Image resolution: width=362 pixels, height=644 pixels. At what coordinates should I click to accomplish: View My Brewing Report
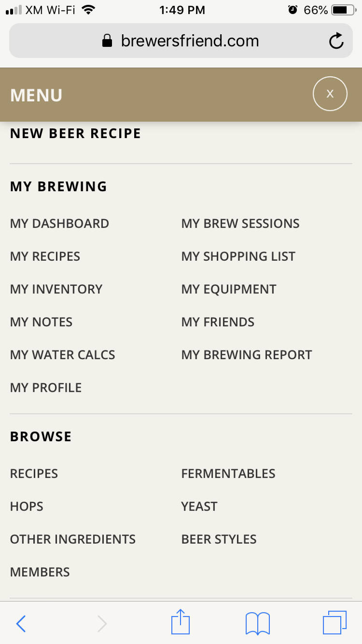click(247, 355)
